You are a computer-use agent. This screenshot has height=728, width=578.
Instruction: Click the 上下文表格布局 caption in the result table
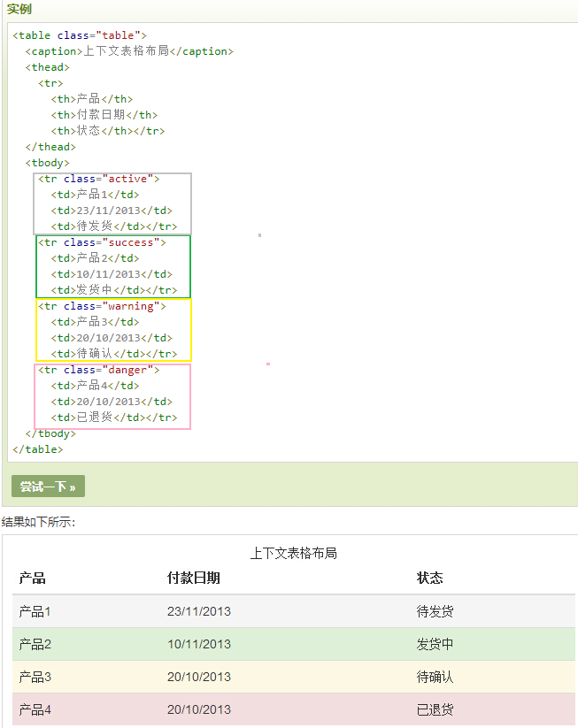point(294,553)
